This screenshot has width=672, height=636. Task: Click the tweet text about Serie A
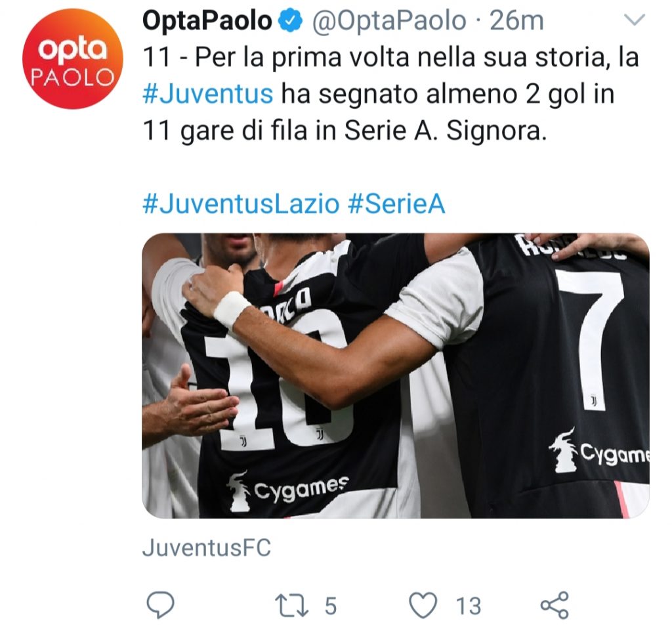(390, 94)
